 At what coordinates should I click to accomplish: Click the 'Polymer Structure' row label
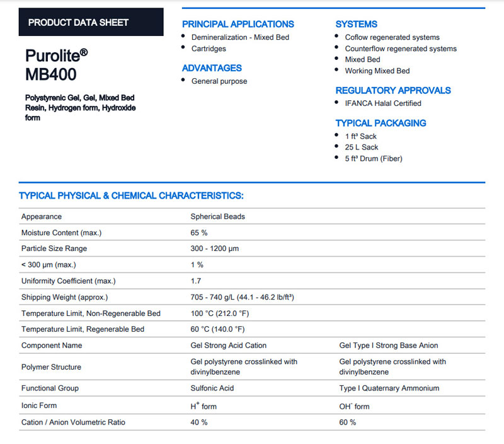click(x=51, y=367)
